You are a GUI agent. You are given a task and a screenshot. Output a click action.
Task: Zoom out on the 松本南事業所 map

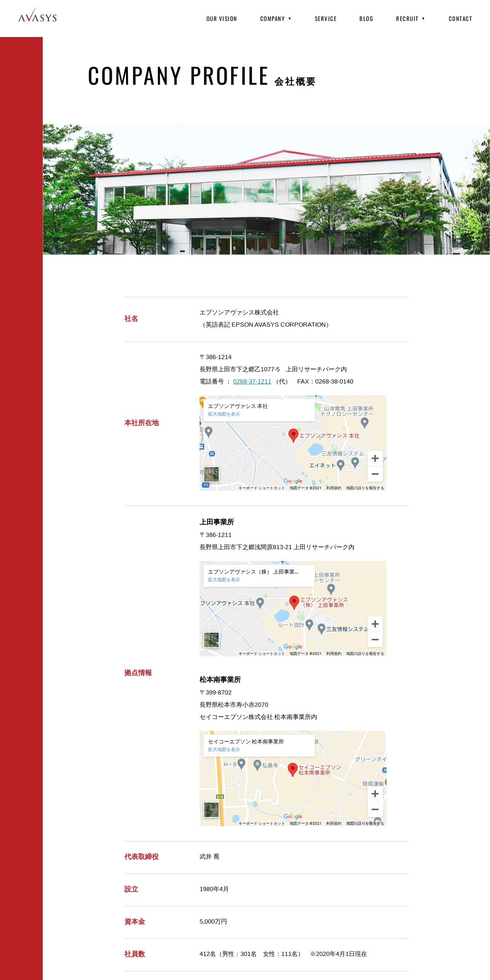[x=375, y=809]
